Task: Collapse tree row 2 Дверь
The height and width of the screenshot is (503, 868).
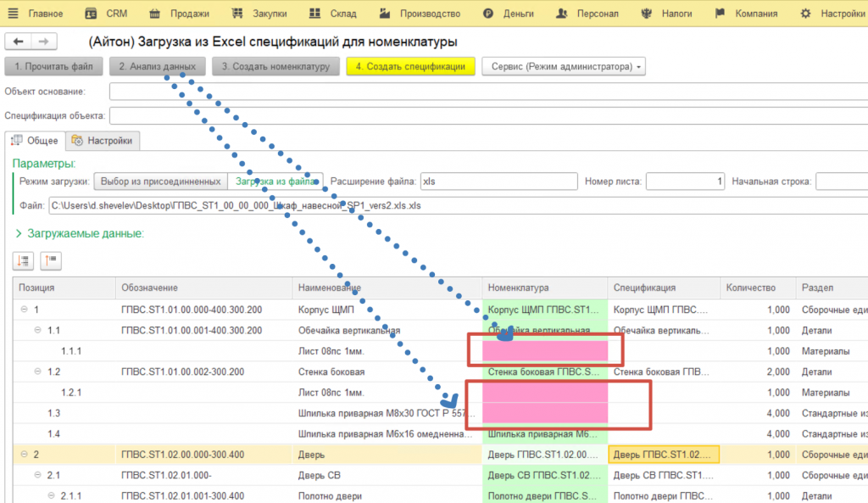Action: (25, 455)
